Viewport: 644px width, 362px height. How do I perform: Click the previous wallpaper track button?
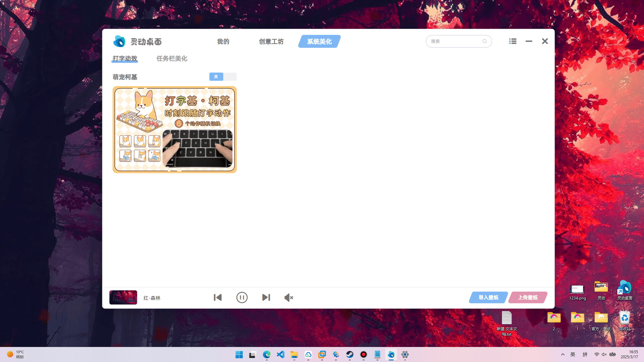pyautogui.click(x=218, y=298)
